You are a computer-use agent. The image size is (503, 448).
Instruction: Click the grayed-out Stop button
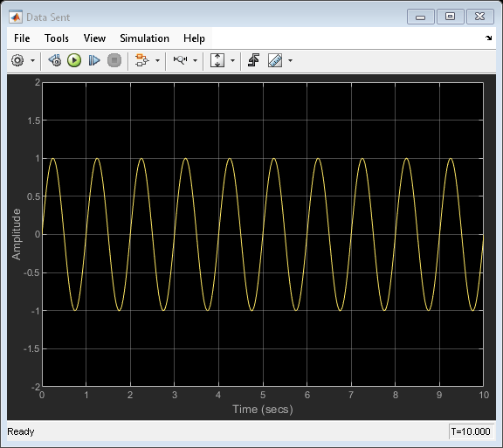click(114, 60)
